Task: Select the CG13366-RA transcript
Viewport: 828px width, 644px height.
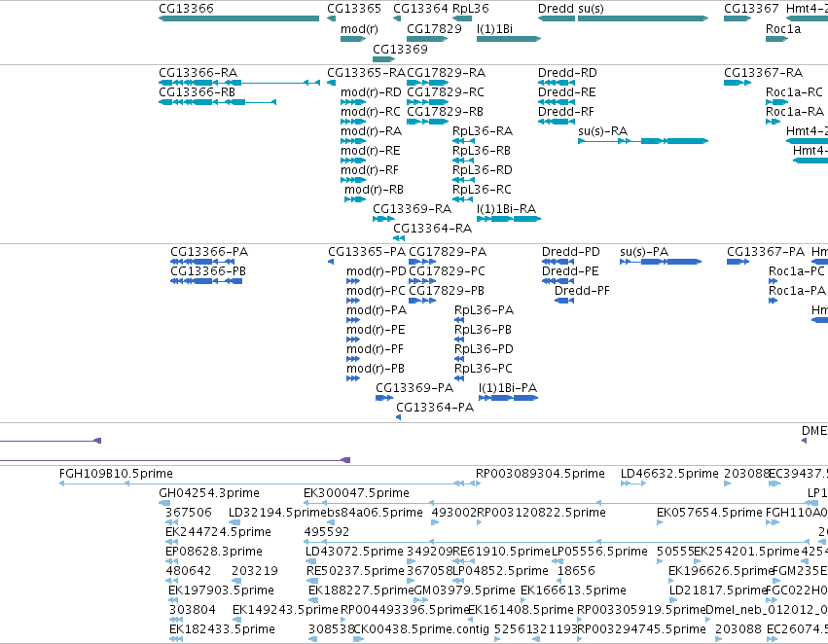Action: [238, 83]
